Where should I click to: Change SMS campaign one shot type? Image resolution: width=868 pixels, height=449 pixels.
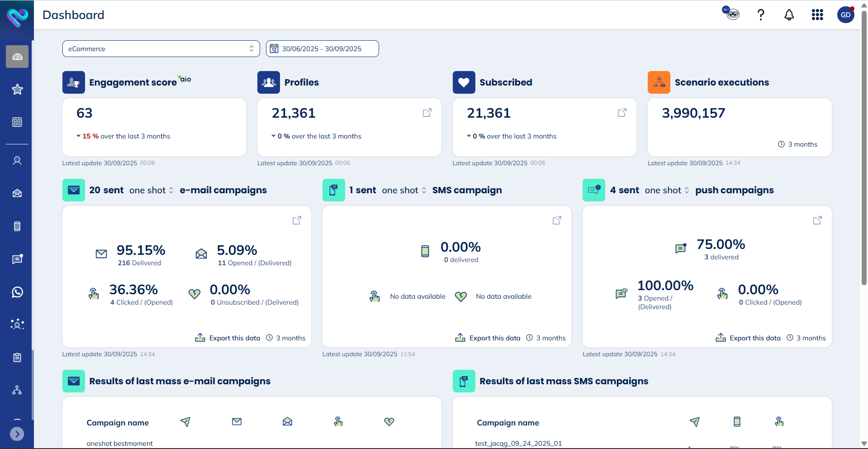click(x=403, y=191)
